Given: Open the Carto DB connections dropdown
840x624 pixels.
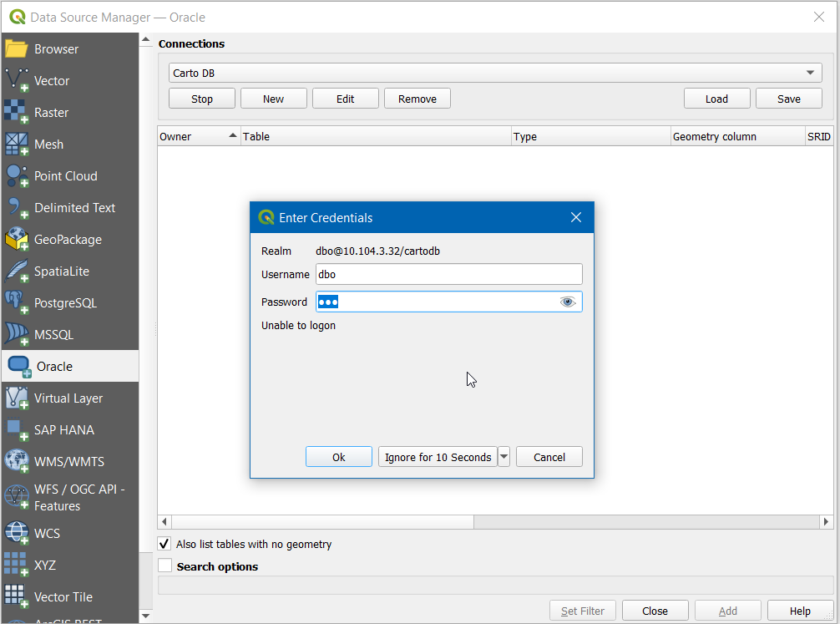Looking at the screenshot, I should (809, 73).
